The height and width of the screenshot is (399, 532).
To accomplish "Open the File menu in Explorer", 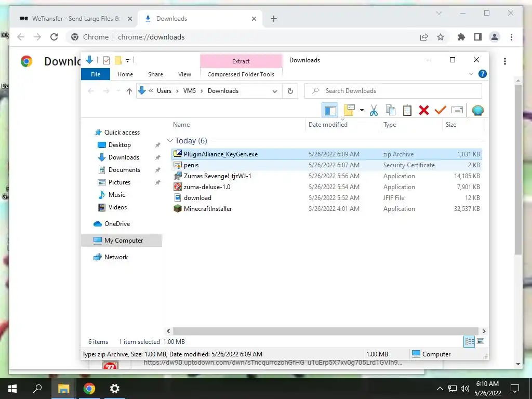I will 96,74.
